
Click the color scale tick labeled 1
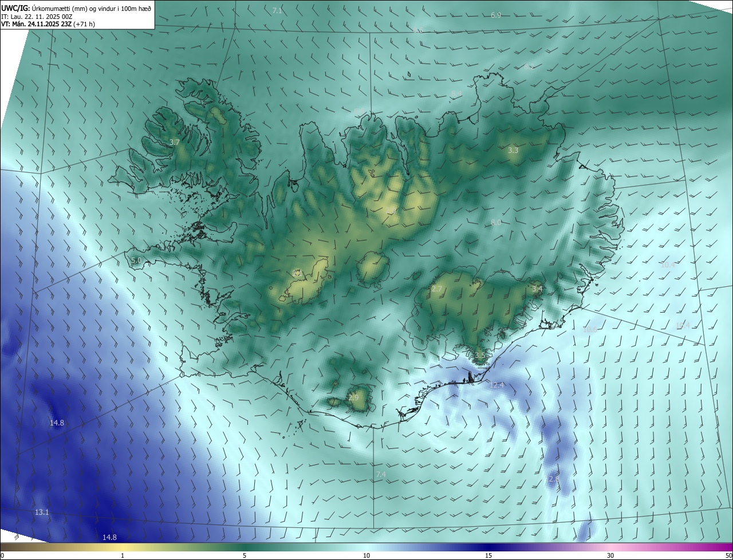pos(123,555)
